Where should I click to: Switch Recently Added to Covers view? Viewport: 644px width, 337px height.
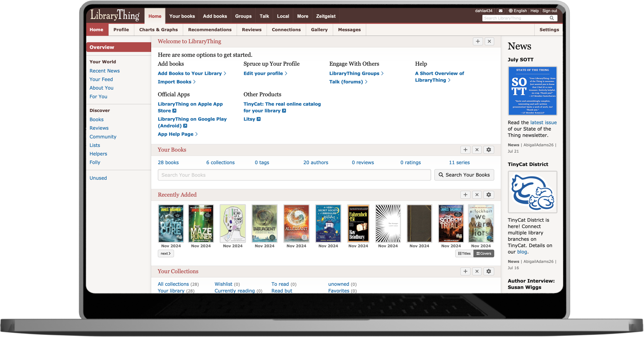[x=484, y=253]
